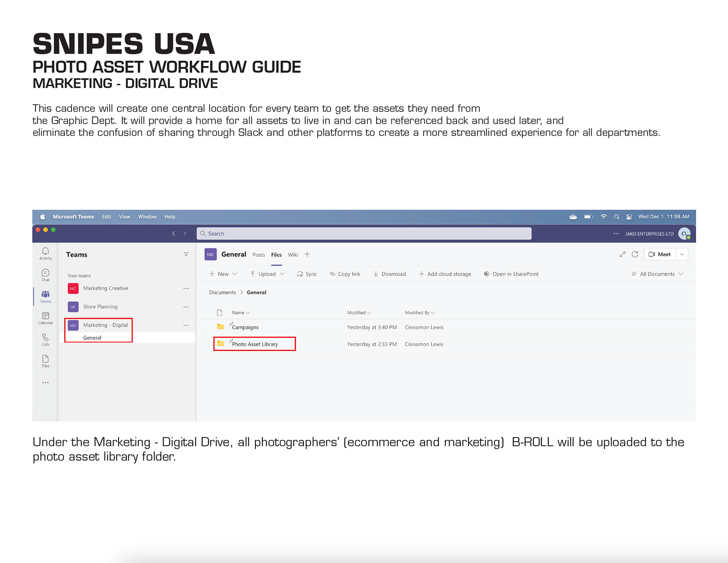The width and height of the screenshot is (728, 563).
Task: Switch to the Files tab
Action: coord(276,255)
